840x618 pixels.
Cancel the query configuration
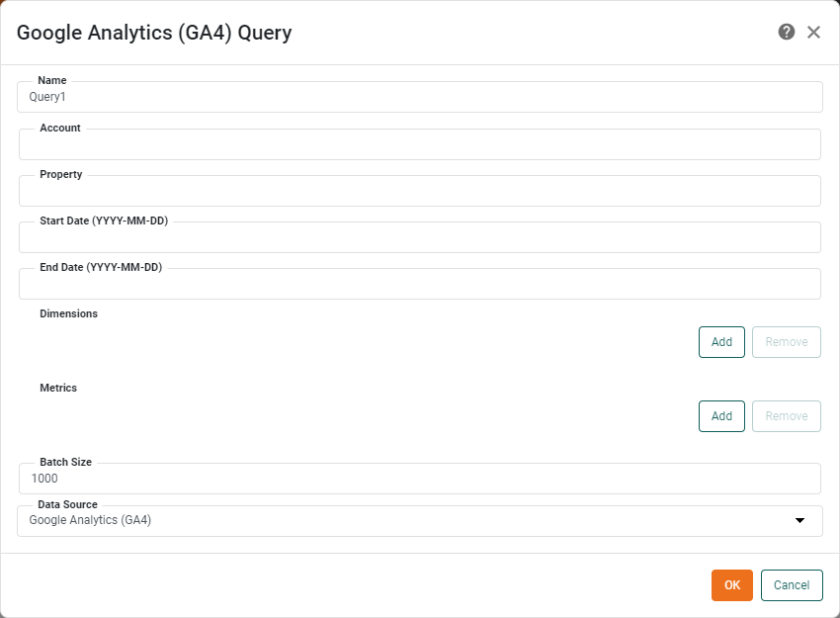click(x=792, y=584)
